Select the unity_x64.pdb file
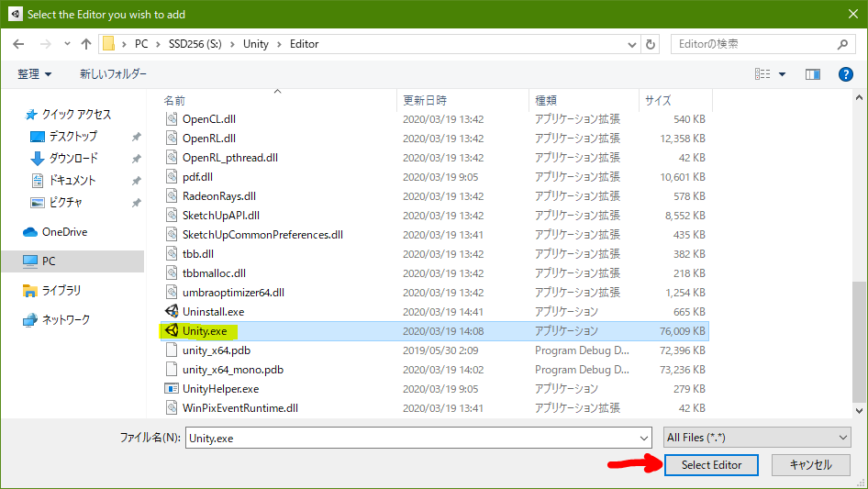 pos(216,350)
